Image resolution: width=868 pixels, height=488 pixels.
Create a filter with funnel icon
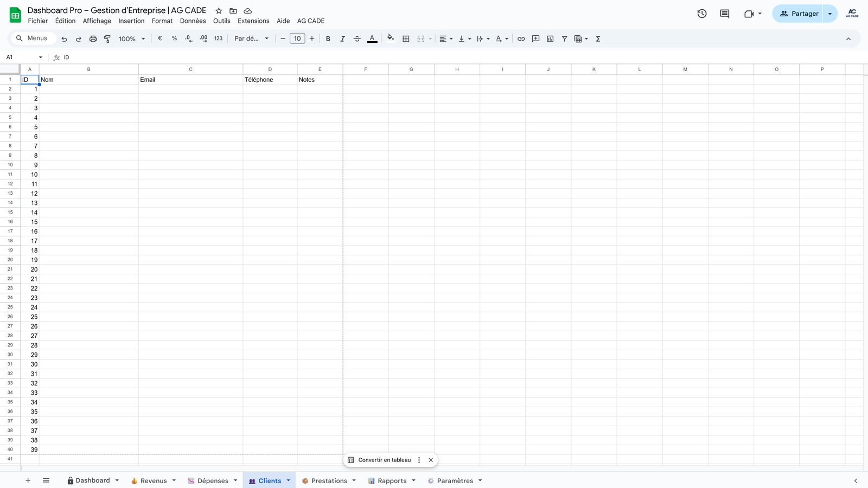[564, 39]
